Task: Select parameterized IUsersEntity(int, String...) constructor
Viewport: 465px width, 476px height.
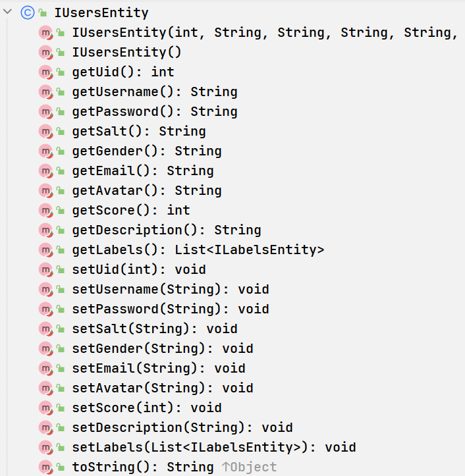Action: click(x=263, y=32)
